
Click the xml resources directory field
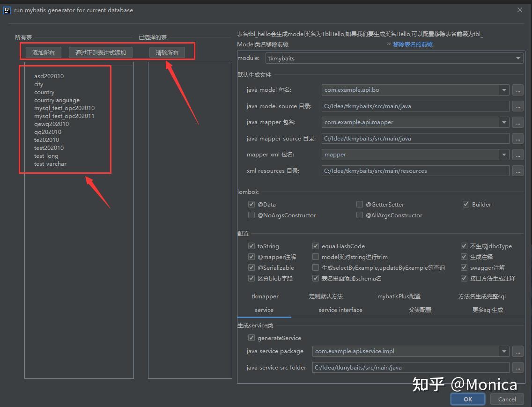click(415, 171)
